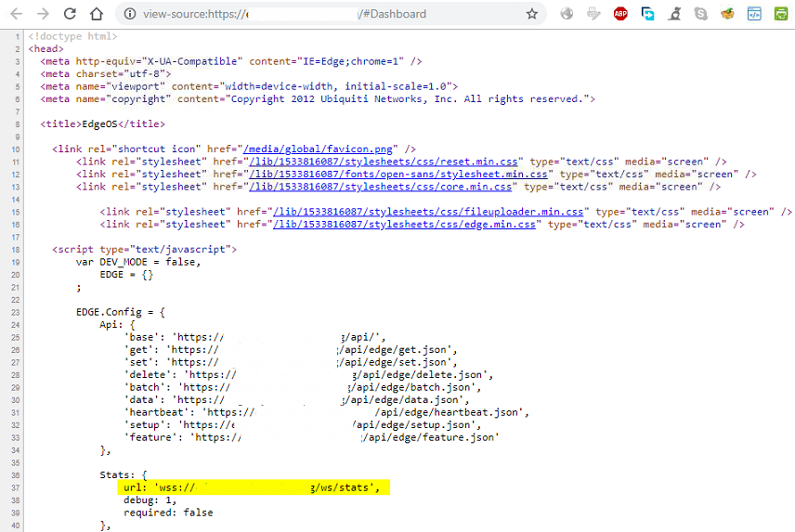Click the 'Api: {' line
The image size is (795, 532).
(x=118, y=325)
